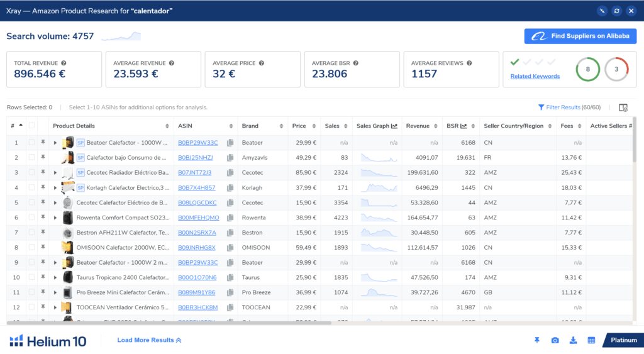The image size is (644, 354).
Task: Toggle select-all checkbox in table header
Action: [31, 126]
